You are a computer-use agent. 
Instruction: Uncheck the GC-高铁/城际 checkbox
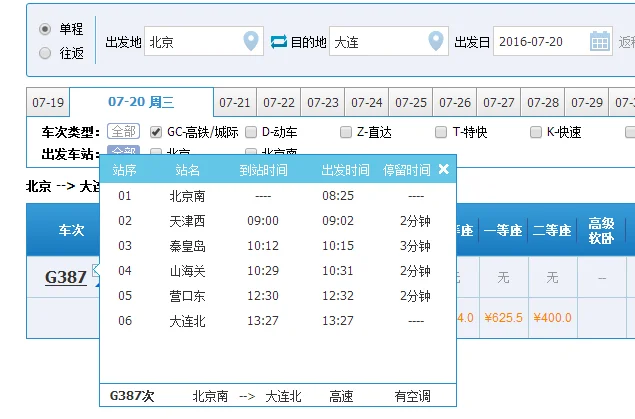point(156,132)
